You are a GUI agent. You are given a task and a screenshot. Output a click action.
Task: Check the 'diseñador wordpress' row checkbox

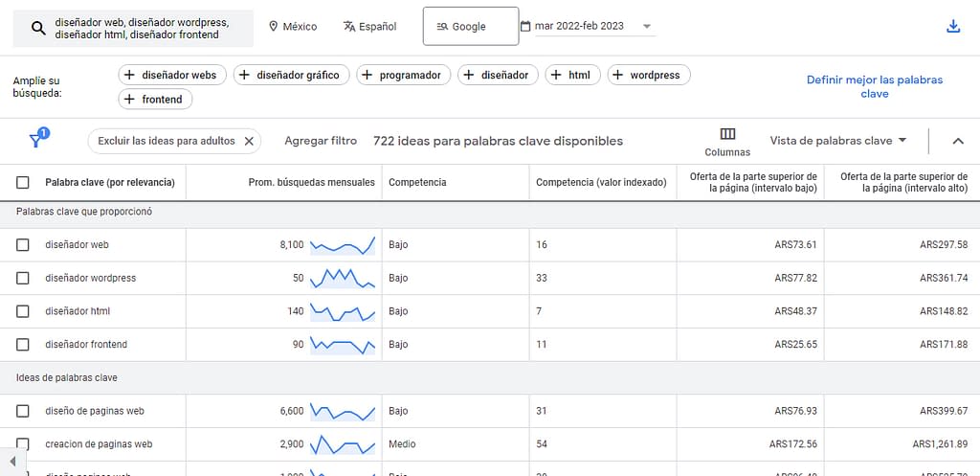click(x=23, y=279)
